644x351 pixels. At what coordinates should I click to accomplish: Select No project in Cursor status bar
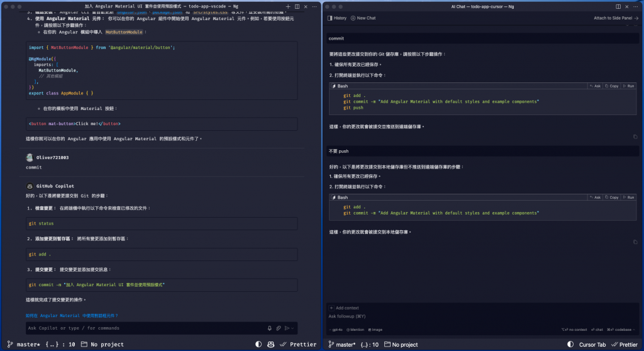[401, 345]
